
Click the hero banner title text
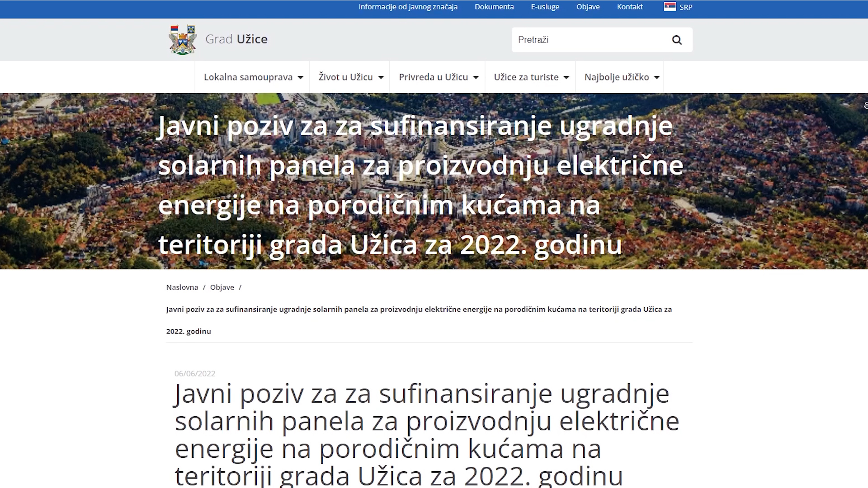[420, 185]
